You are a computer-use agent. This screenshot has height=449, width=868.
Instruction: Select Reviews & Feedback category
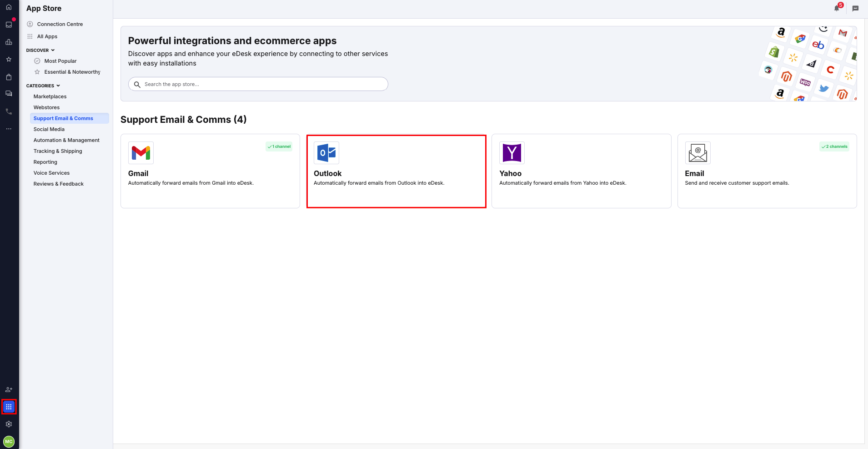[x=59, y=184]
